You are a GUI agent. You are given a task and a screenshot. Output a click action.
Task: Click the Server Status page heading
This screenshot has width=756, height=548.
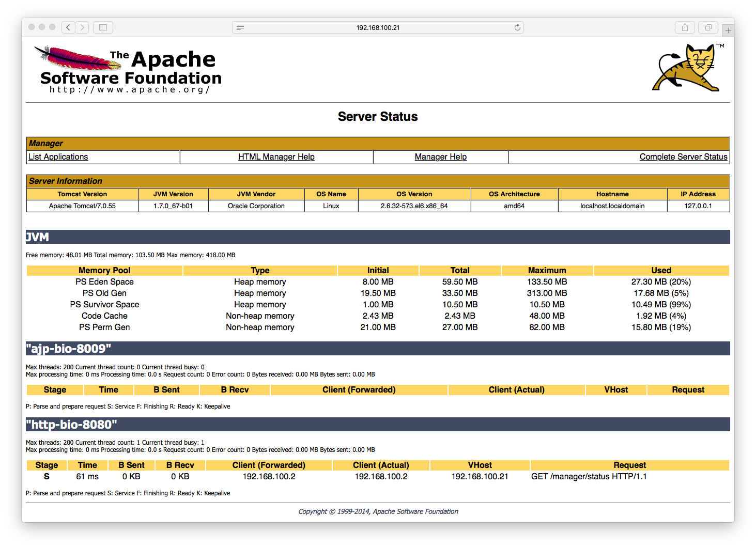pyautogui.click(x=378, y=117)
